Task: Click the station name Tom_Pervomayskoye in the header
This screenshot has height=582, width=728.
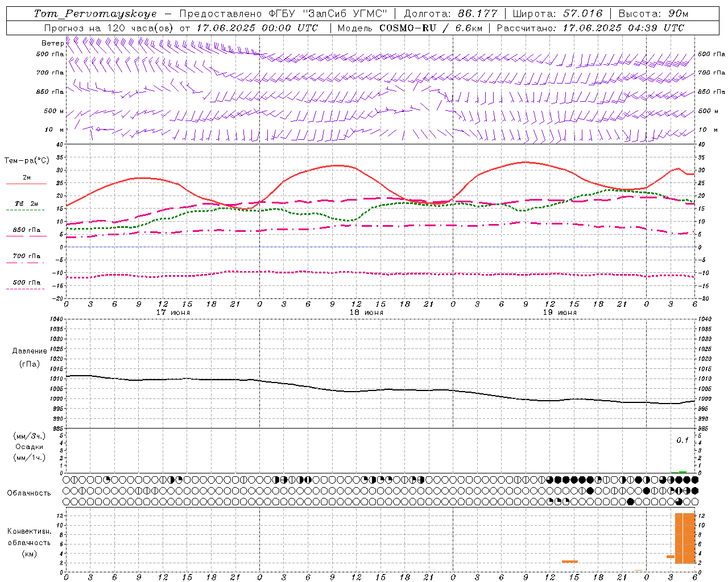Action: 95,14
